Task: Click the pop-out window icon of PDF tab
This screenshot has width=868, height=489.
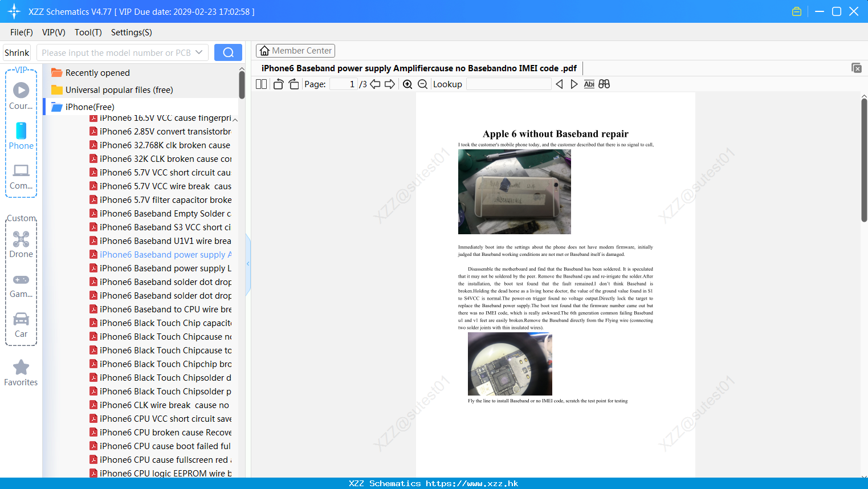Action: pos(857,68)
